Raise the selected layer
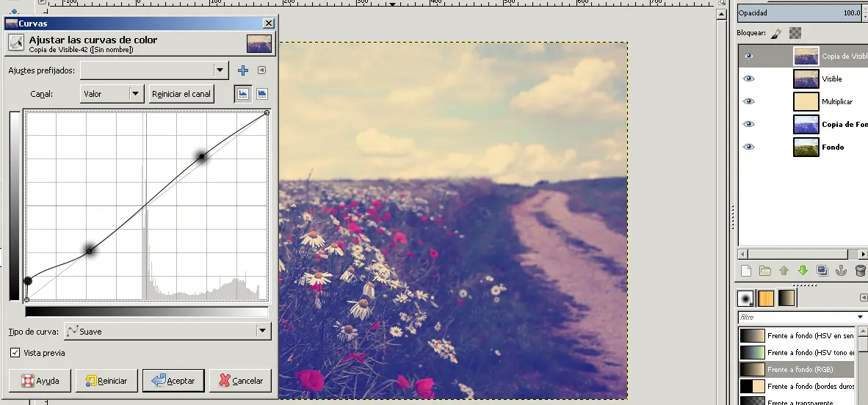This screenshot has height=405, width=868. pyautogui.click(x=784, y=271)
